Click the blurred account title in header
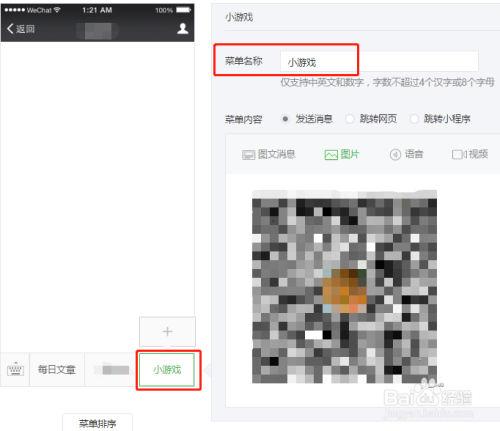Image resolution: width=500 pixels, height=431 pixels. 98,31
